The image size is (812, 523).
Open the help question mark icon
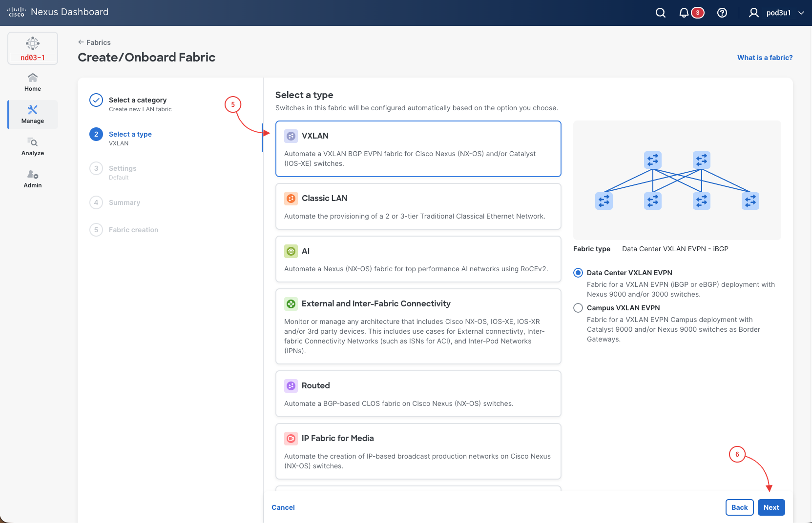[x=722, y=13]
